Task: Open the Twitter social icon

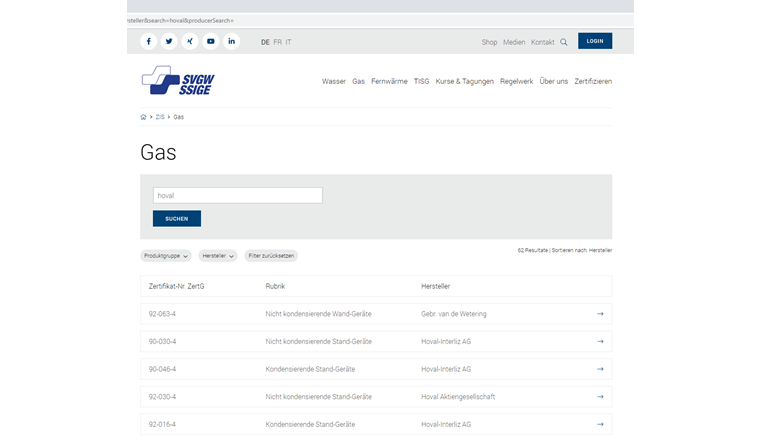Action: click(169, 42)
